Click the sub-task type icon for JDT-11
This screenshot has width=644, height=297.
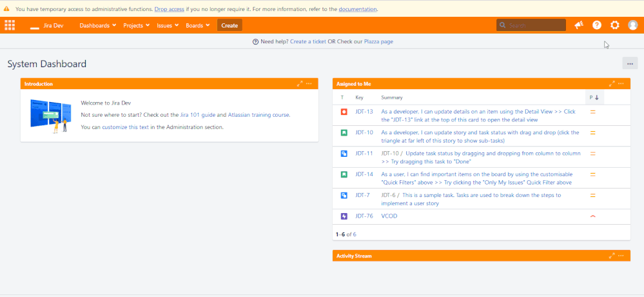344,154
